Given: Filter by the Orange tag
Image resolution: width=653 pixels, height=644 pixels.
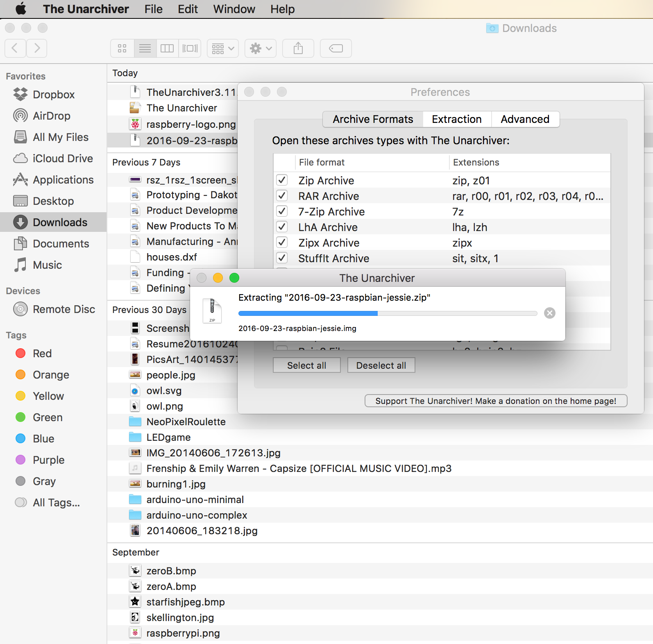Looking at the screenshot, I should [x=53, y=375].
